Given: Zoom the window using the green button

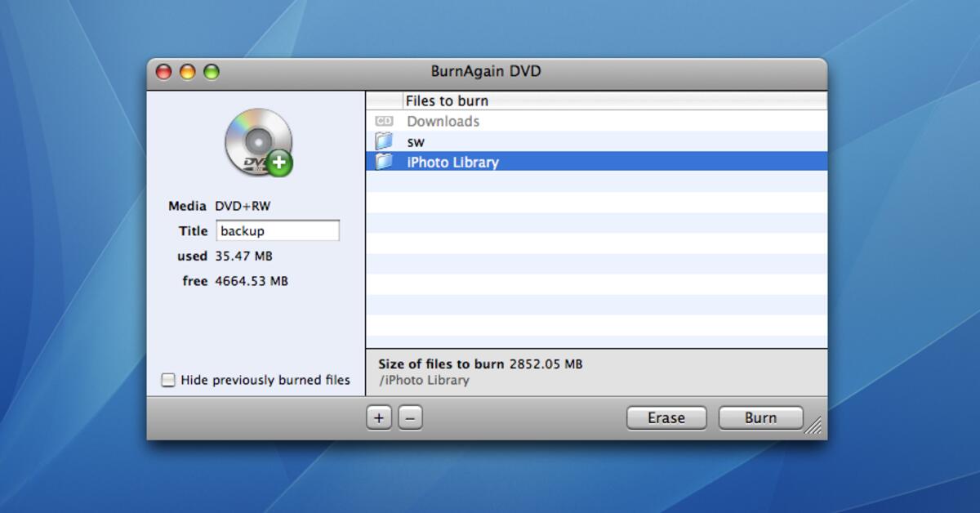Looking at the screenshot, I should (x=212, y=72).
